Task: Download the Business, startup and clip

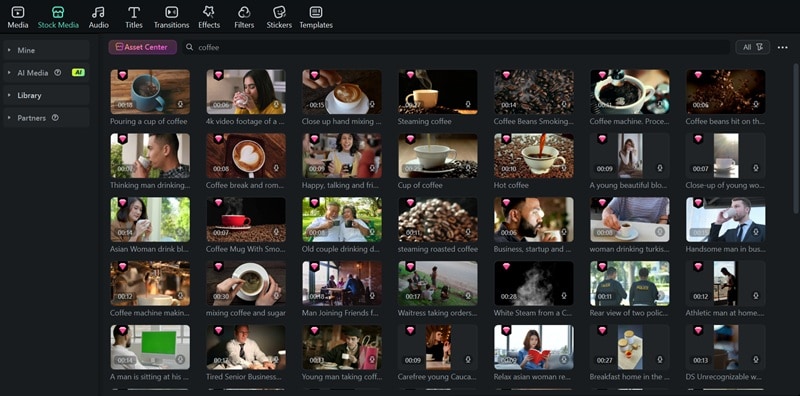Action: (x=564, y=232)
